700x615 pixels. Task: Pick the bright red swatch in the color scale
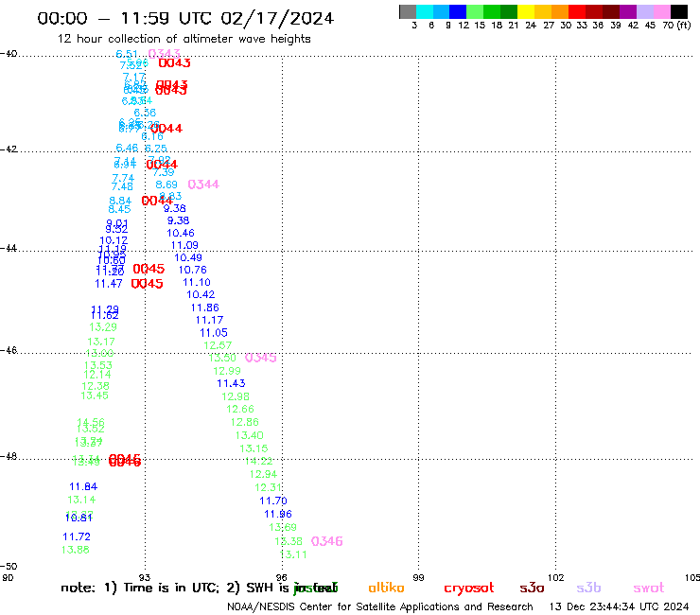pyautogui.click(x=577, y=11)
